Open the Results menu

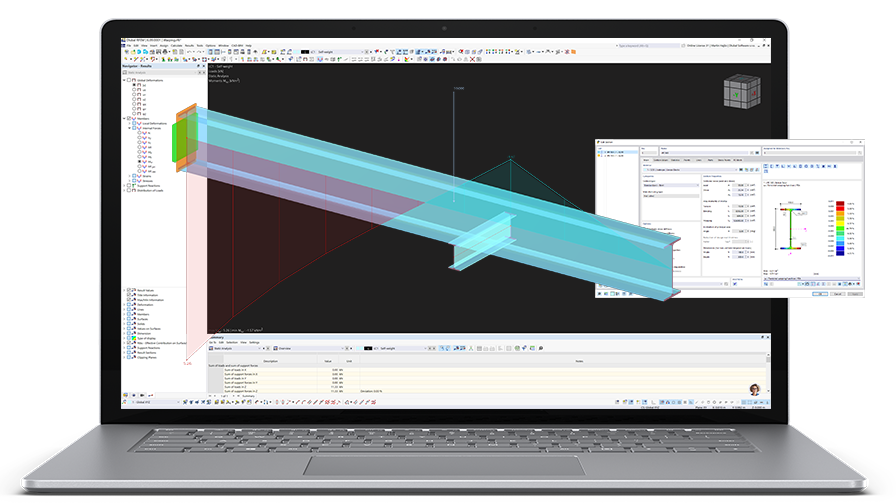pos(189,46)
